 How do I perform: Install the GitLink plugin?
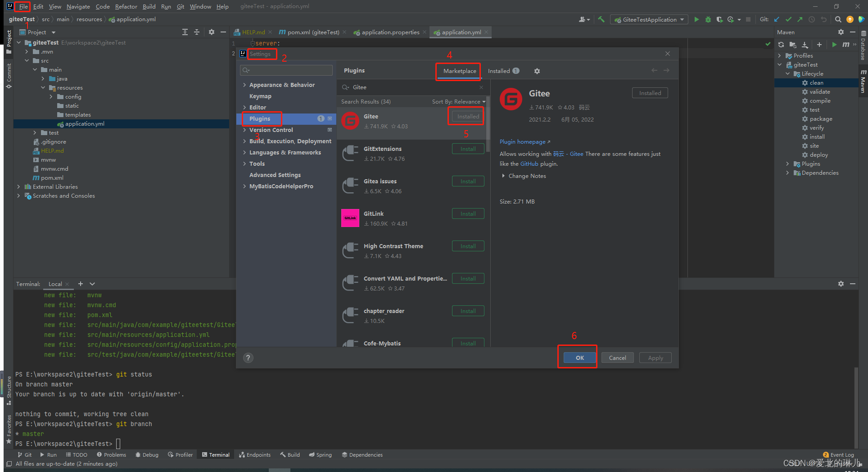click(x=468, y=214)
